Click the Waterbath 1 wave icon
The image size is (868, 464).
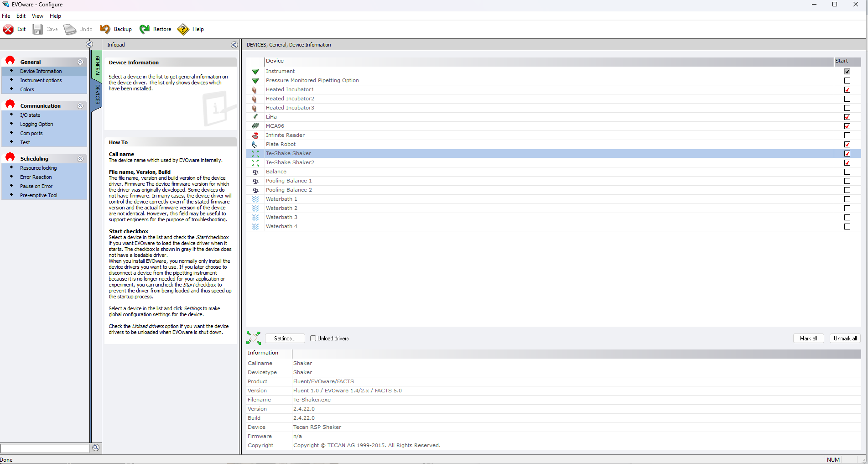point(255,199)
